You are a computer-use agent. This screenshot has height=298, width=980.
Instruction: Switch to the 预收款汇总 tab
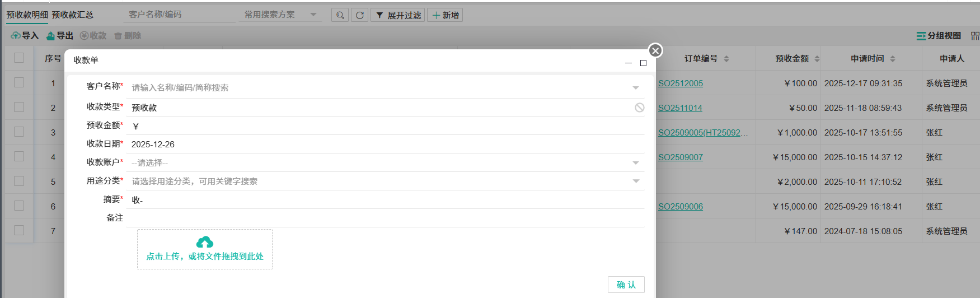[x=73, y=15]
